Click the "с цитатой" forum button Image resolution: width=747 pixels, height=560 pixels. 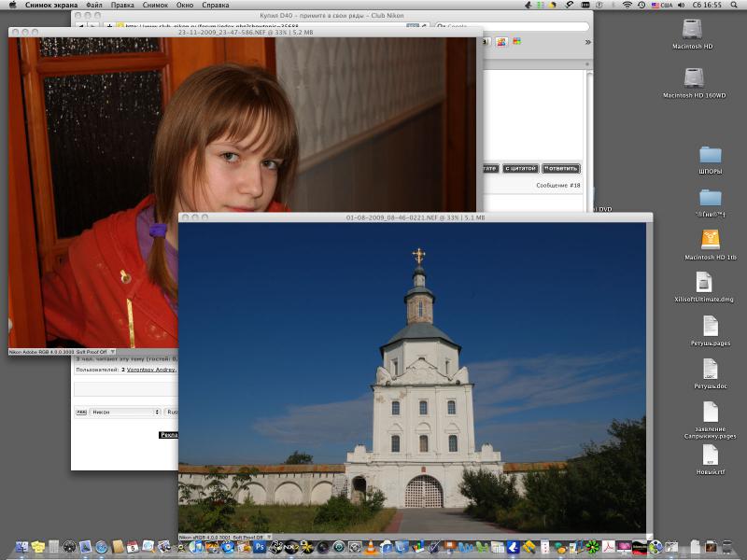[520, 168]
